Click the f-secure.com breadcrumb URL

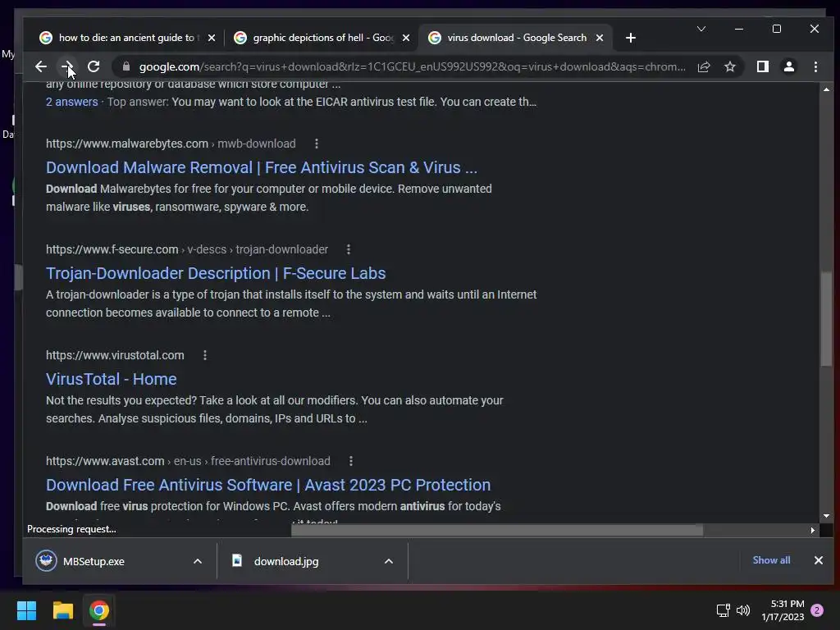[186, 249]
